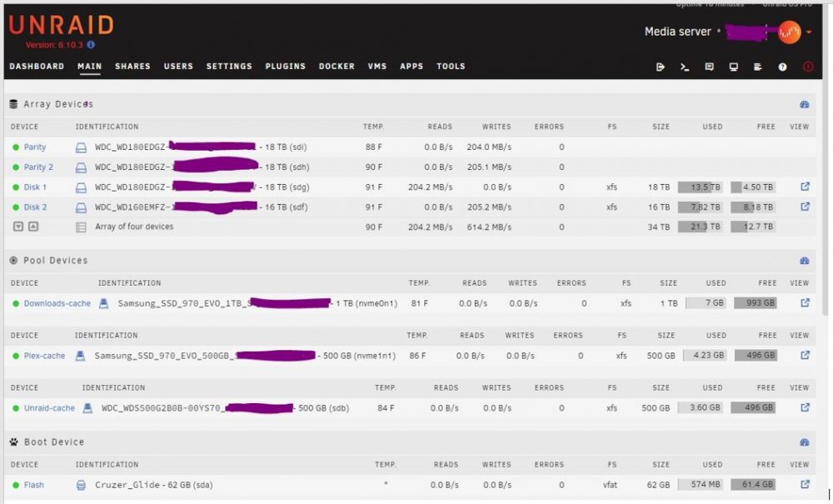
Task: Open the system Log icon
Action: pyautogui.click(x=758, y=67)
